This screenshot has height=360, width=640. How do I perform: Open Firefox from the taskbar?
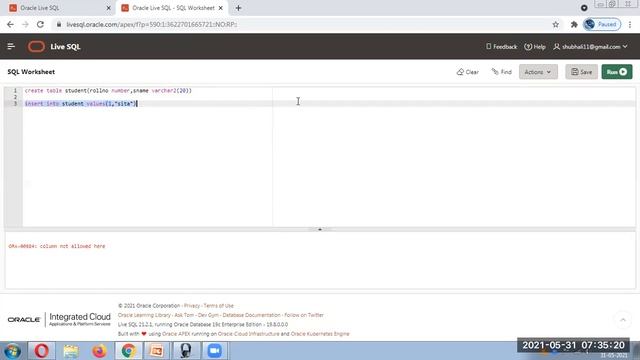point(99,351)
